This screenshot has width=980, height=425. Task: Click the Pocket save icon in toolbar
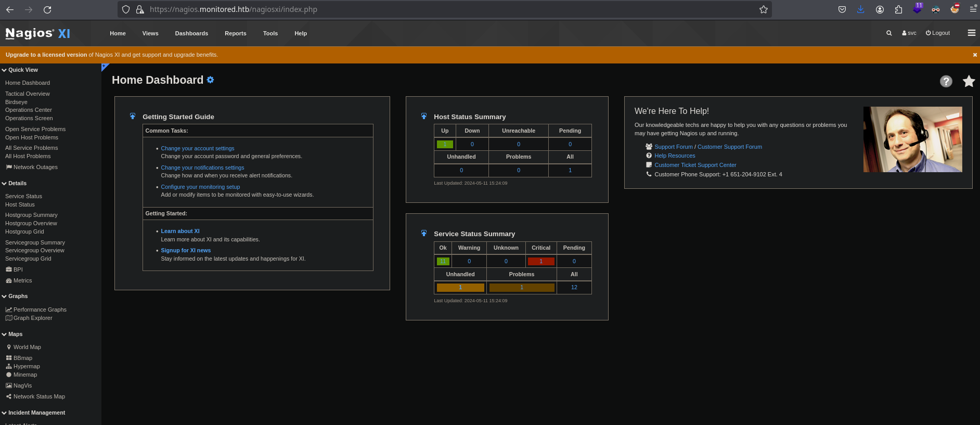tap(842, 9)
